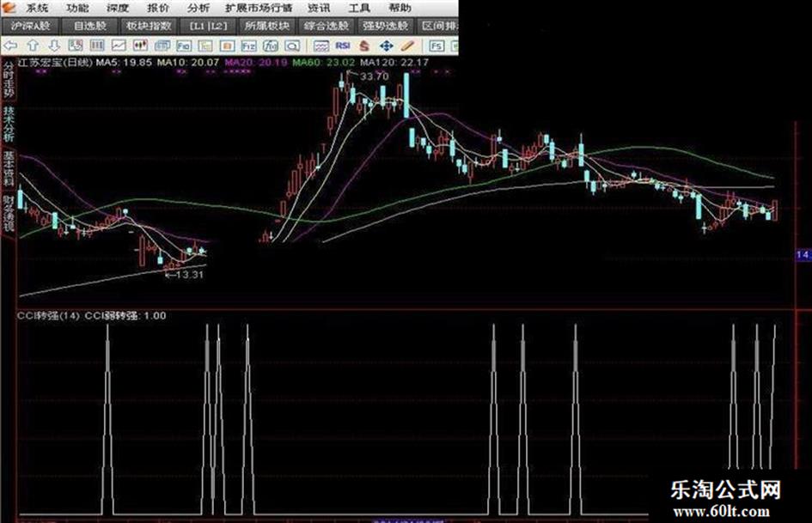Click the down arrow toolbar icon

point(54,46)
